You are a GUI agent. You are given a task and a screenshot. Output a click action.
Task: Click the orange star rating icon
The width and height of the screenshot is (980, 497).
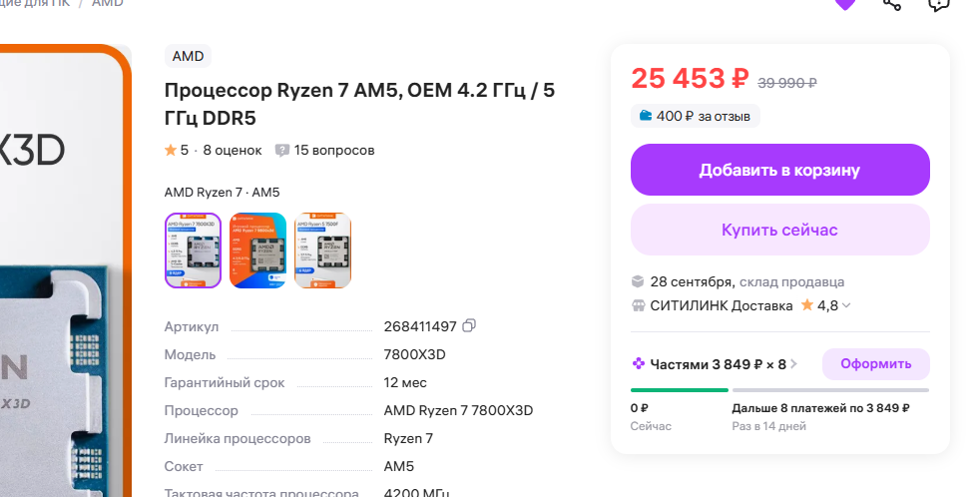(x=170, y=150)
